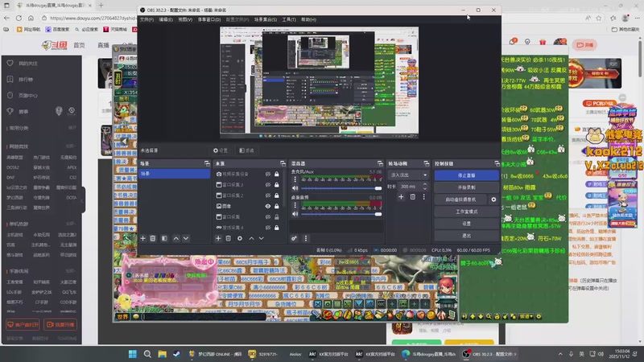Screen dimensions: 644x362
Task: Open the 视图(V) menu in OBS
Action: click(x=185, y=19)
